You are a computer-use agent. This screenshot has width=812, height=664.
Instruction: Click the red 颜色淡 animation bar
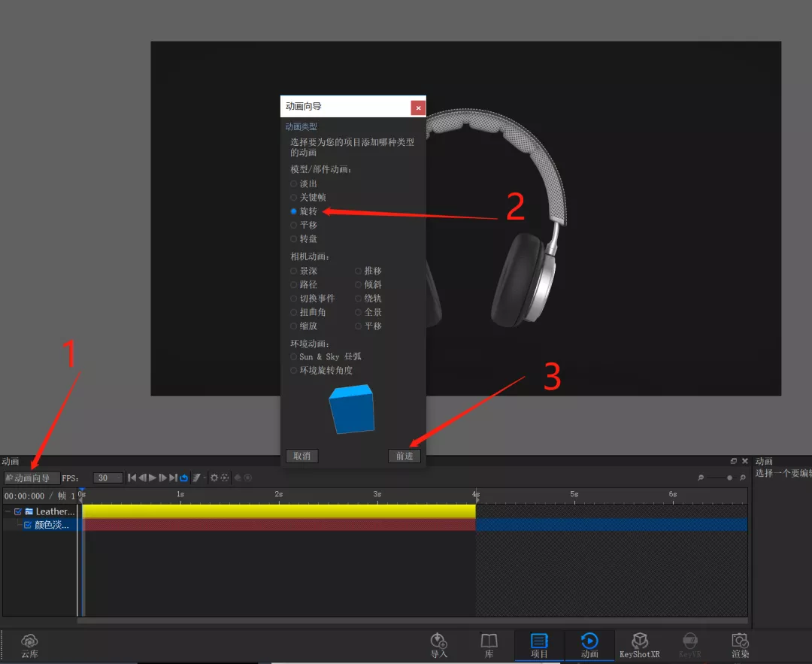279,525
